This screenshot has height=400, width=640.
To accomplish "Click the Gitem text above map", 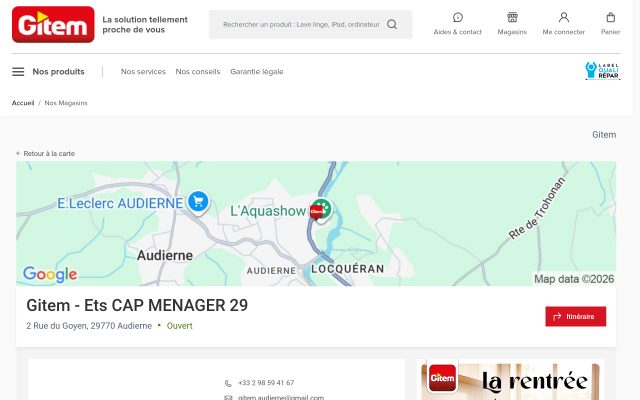I will click(x=604, y=135).
